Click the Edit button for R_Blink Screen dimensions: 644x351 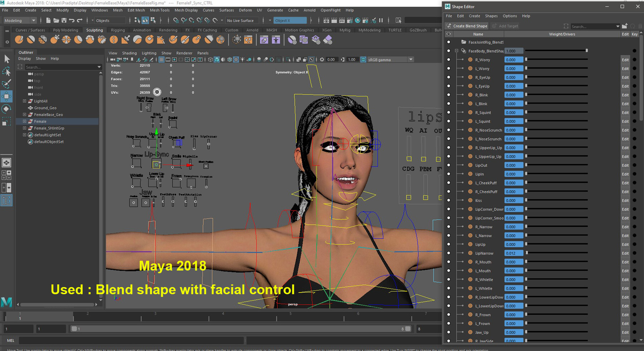tap(625, 95)
